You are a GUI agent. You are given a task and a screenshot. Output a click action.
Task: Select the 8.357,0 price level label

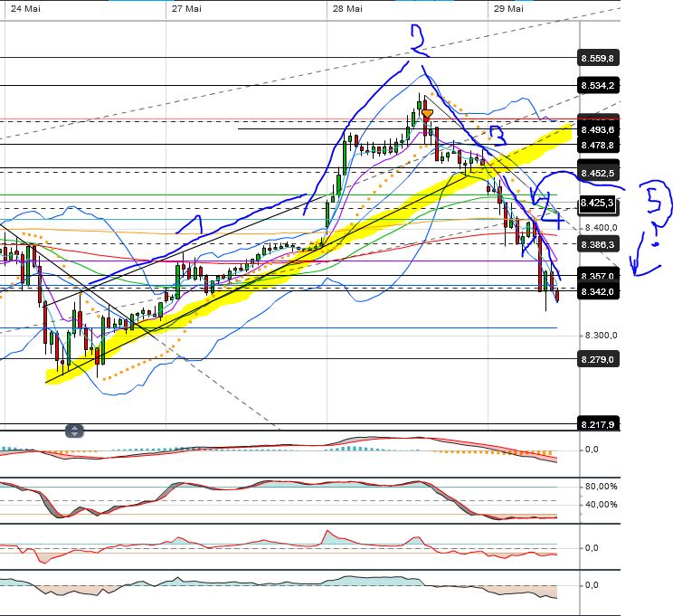[598, 276]
